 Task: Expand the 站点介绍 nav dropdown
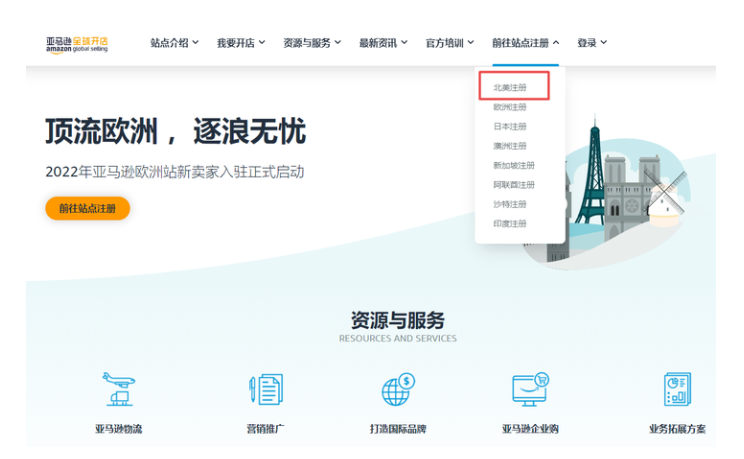click(x=174, y=43)
